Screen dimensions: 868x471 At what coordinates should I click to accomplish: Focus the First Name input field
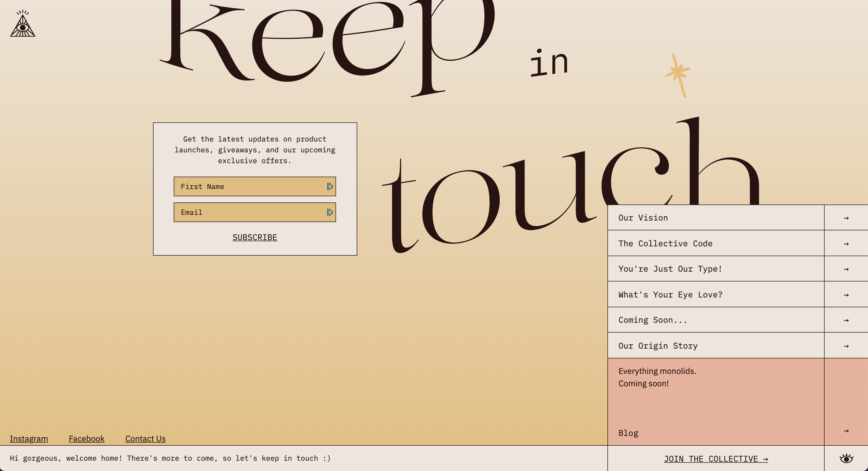click(x=255, y=186)
